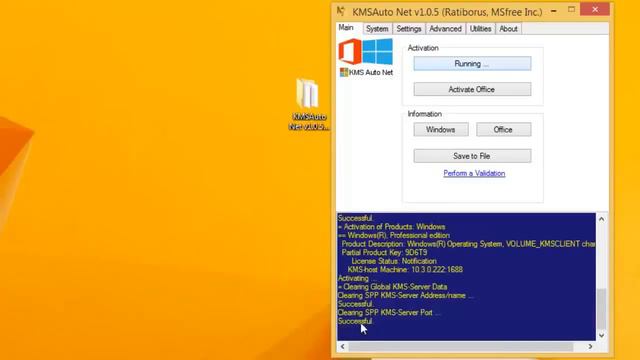
Task: Click the Running activation button
Action: (472, 64)
